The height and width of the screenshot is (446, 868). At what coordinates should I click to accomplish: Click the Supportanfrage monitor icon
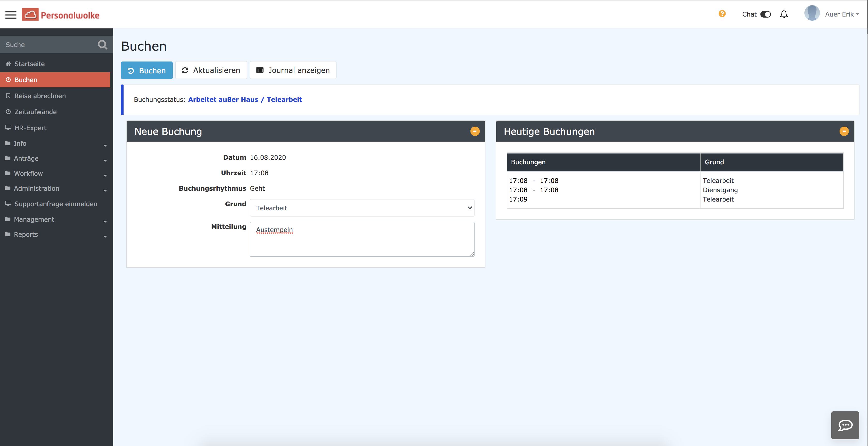(x=8, y=203)
